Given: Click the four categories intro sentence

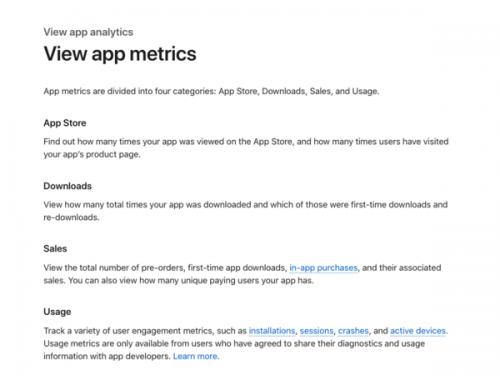Looking at the screenshot, I should coord(211,91).
